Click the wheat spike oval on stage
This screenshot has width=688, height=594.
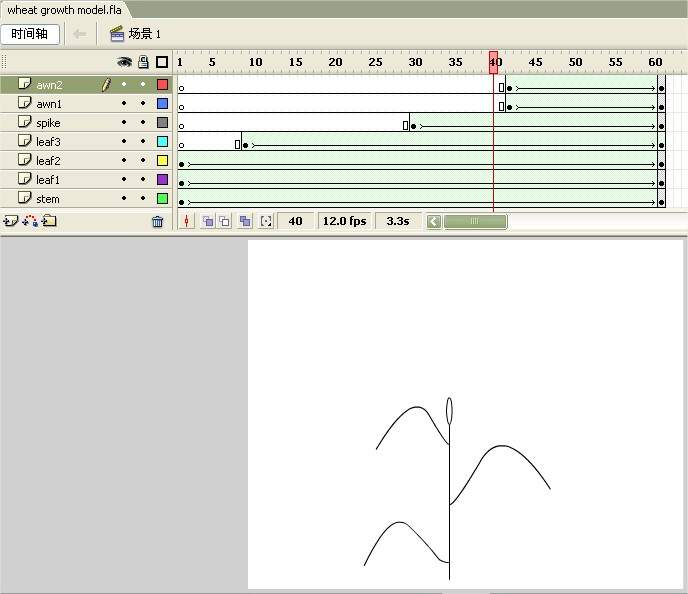click(449, 412)
